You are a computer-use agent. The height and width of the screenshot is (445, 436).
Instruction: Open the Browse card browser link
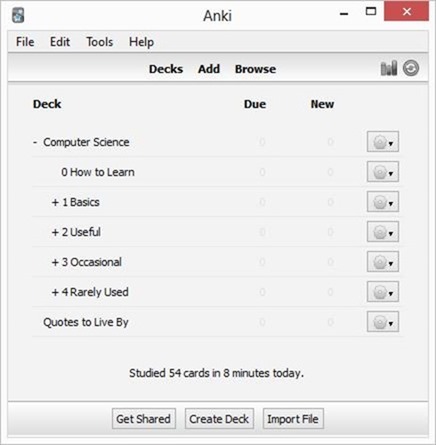(255, 69)
